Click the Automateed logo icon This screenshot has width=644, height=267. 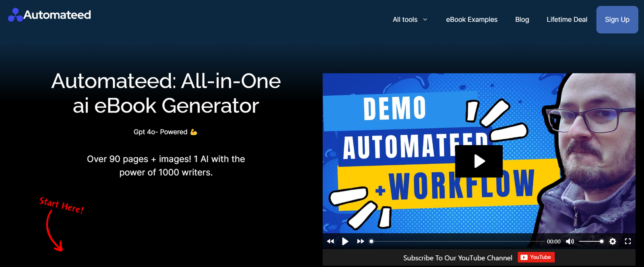[x=15, y=15]
